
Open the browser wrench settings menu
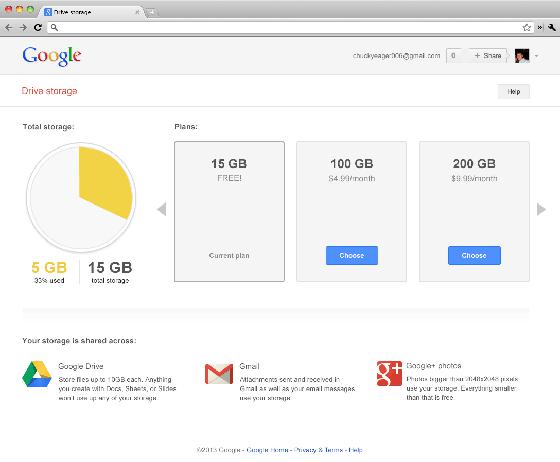click(552, 27)
